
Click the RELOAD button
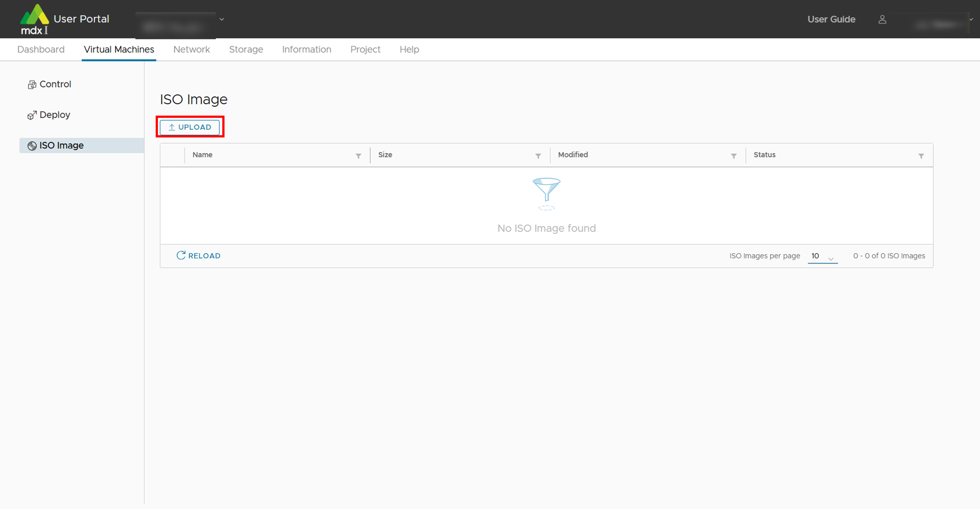click(198, 256)
